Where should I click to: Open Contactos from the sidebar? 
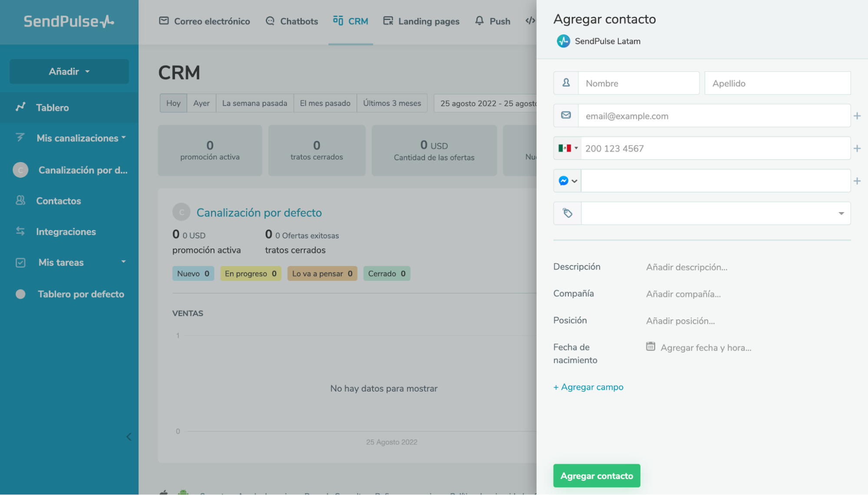coord(58,201)
